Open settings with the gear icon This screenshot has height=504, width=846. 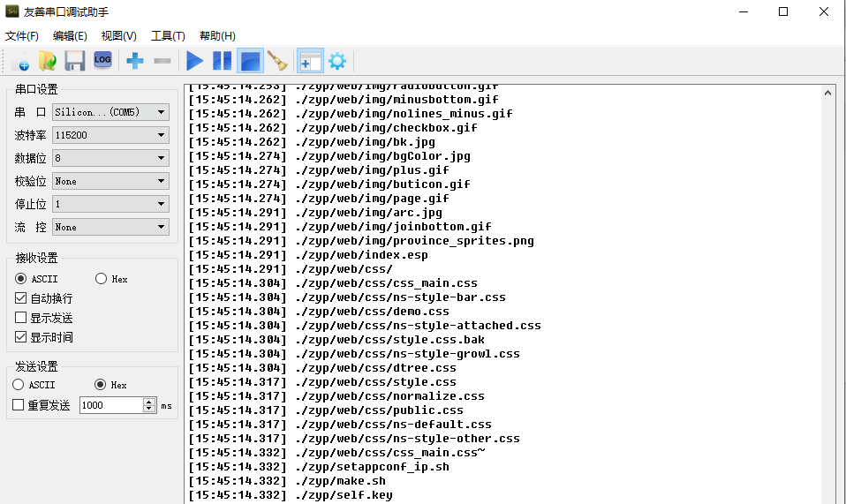click(337, 61)
